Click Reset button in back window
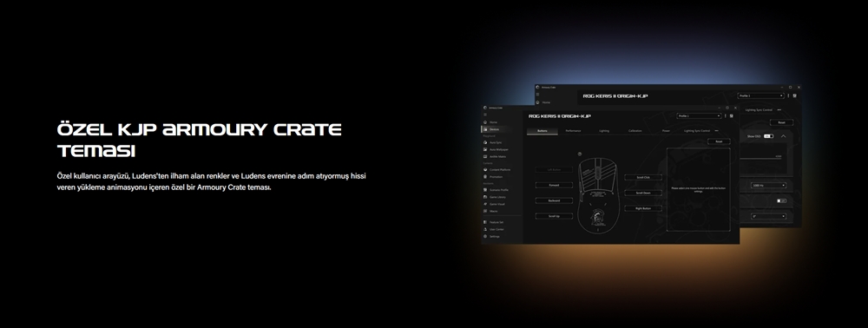868x328 pixels. (781, 123)
